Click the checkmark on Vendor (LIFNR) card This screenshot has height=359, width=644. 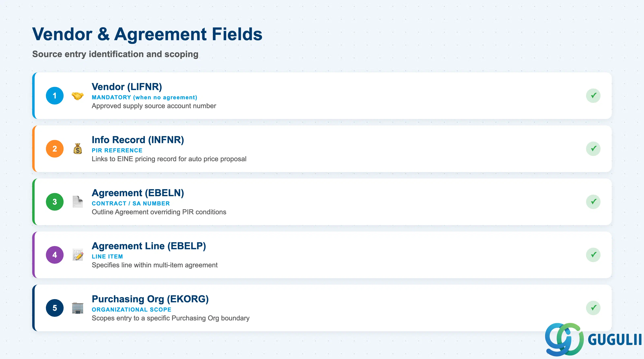[x=593, y=96]
